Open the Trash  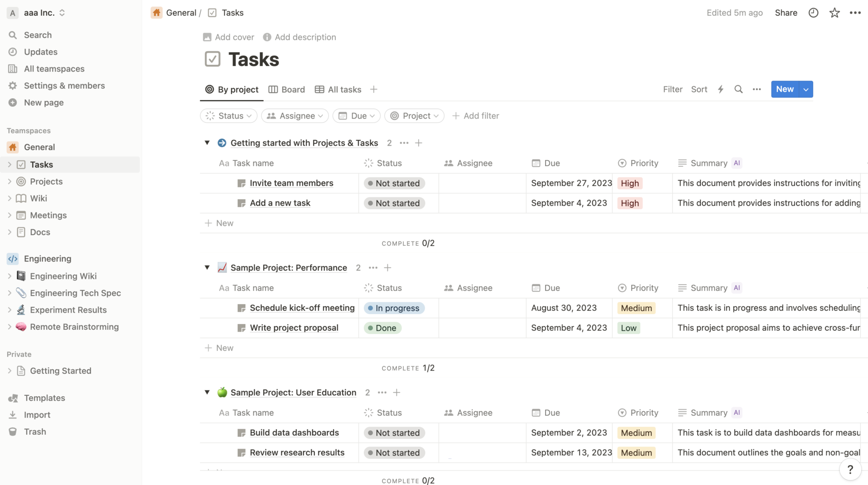34,432
